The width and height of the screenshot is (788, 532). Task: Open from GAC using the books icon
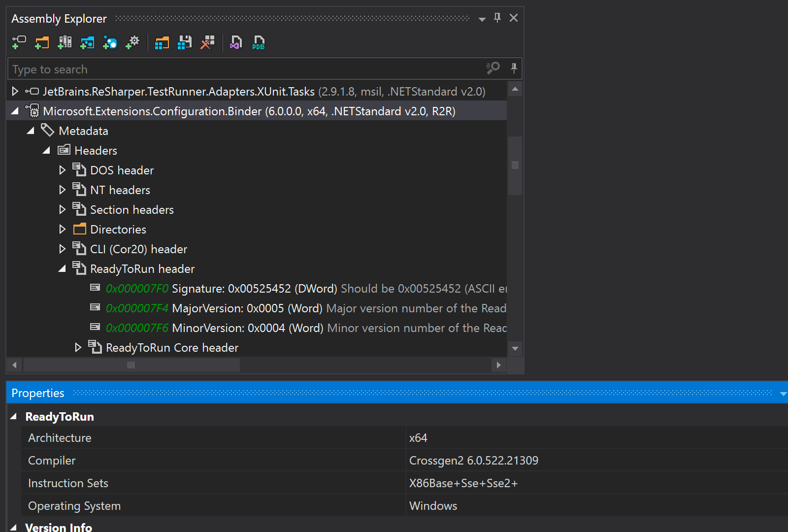pos(65,43)
